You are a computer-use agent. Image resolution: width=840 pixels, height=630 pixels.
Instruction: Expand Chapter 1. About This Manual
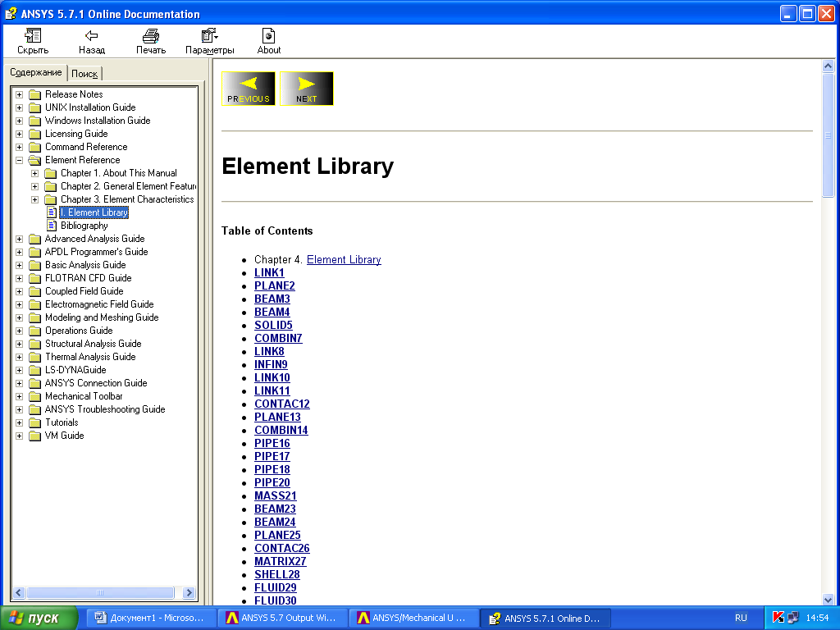pos(34,173)
